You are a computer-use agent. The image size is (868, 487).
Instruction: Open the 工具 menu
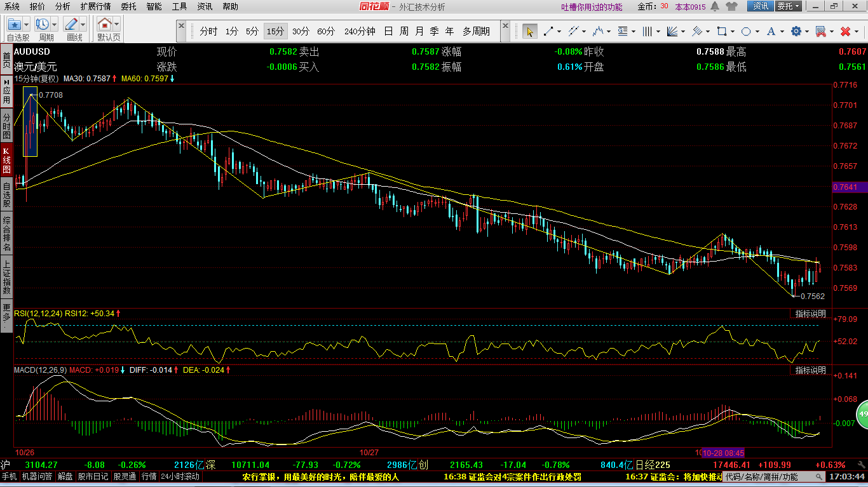(x=179, y=6)
